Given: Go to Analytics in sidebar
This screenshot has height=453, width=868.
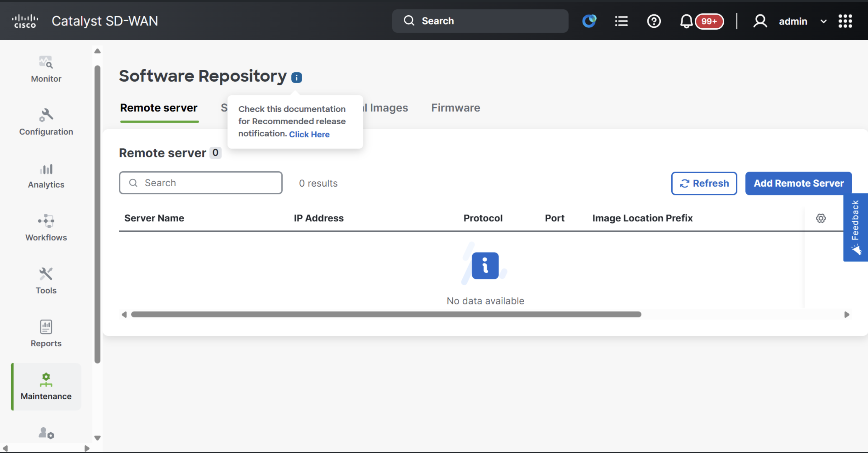Looking at the screenshot, I should [46, 175].
